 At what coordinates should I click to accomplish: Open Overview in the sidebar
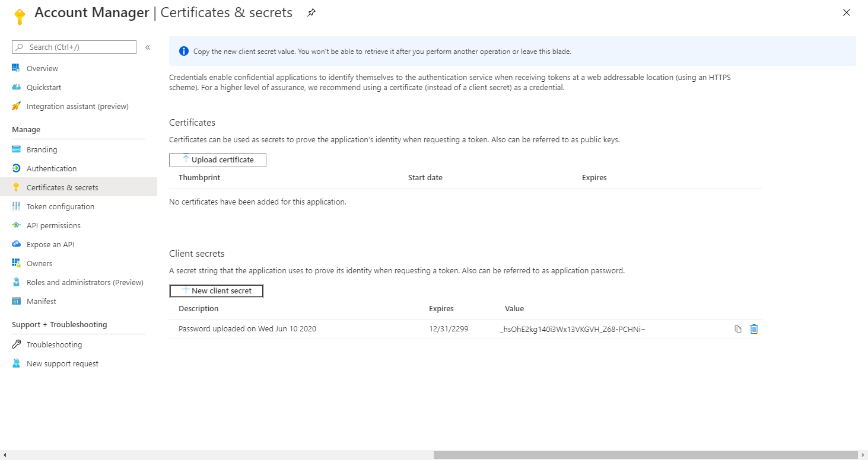coord(42,68)
